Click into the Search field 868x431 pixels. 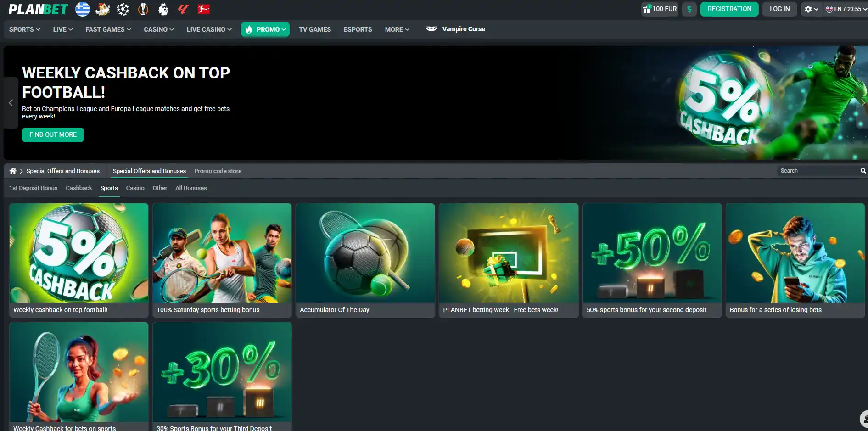818,171
